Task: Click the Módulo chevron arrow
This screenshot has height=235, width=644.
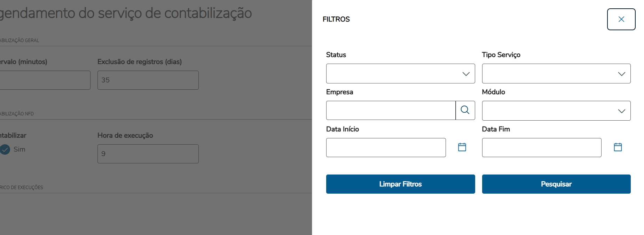Action: pyautogui.click(x=621, y=111)
